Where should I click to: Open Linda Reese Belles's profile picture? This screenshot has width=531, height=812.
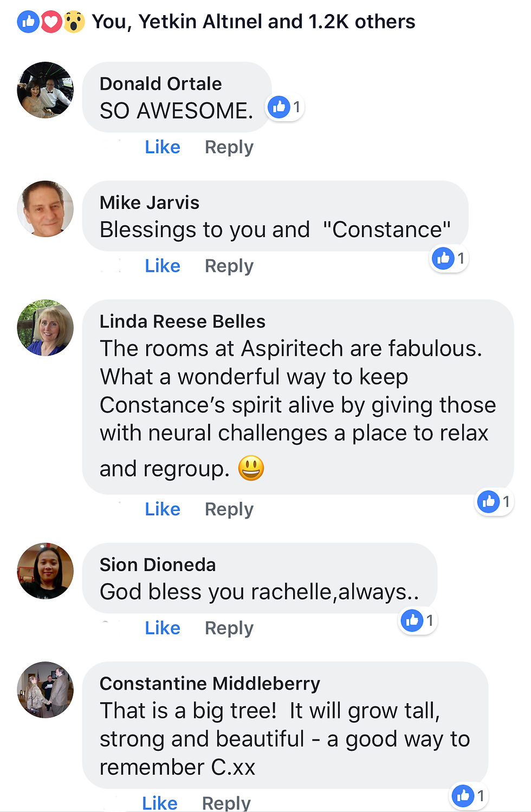[x=46, y=328]
